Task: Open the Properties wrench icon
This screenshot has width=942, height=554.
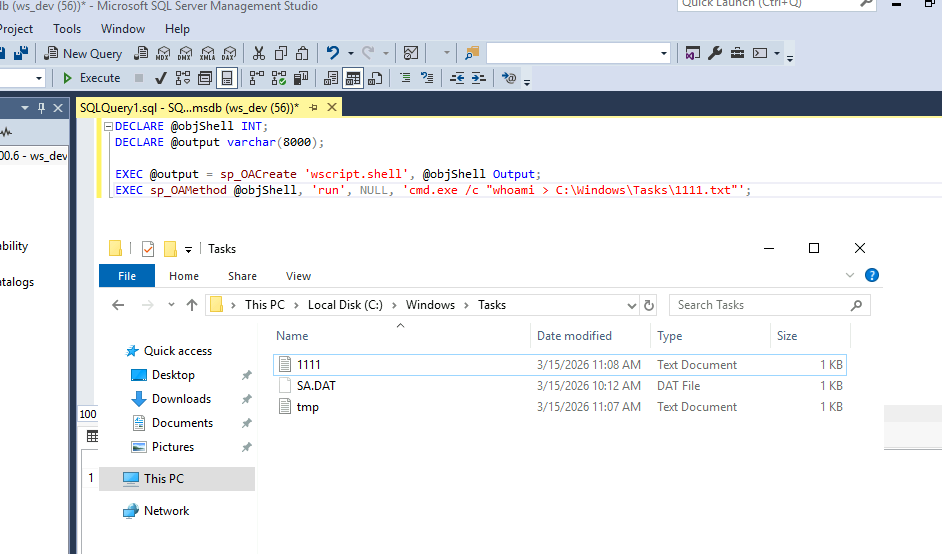Action: pos(715,53)
